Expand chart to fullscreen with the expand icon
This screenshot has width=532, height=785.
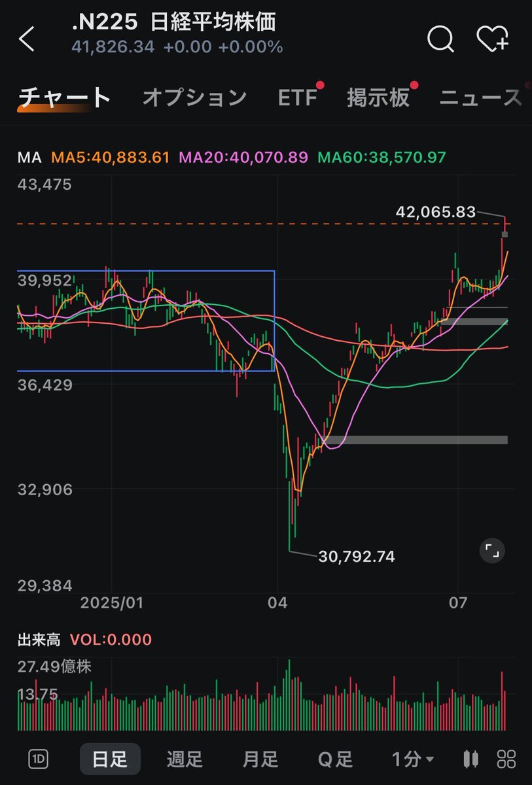pos(492,551)
